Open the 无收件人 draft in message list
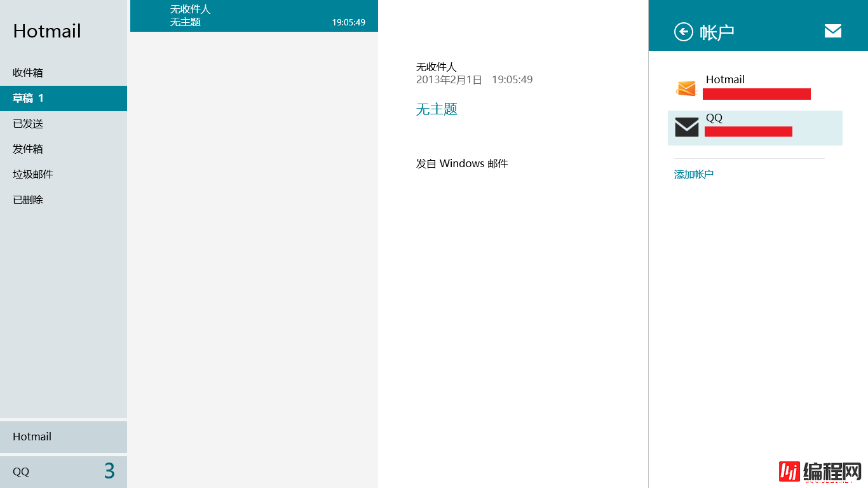Image resolution: width=868 pixels, height=488 pixels. pos(254,16)
